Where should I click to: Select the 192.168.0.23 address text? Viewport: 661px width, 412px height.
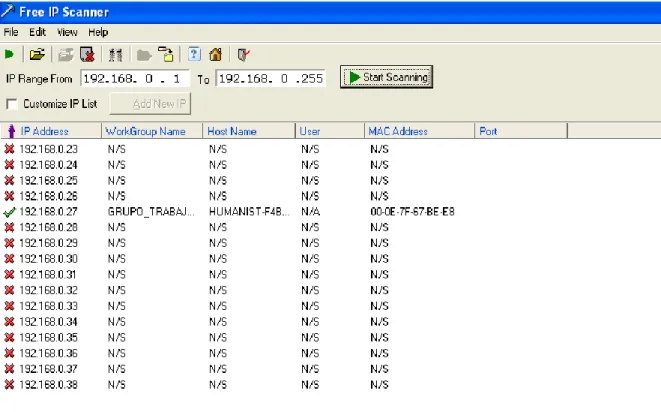pyautogui.click(x=48, y=149)
